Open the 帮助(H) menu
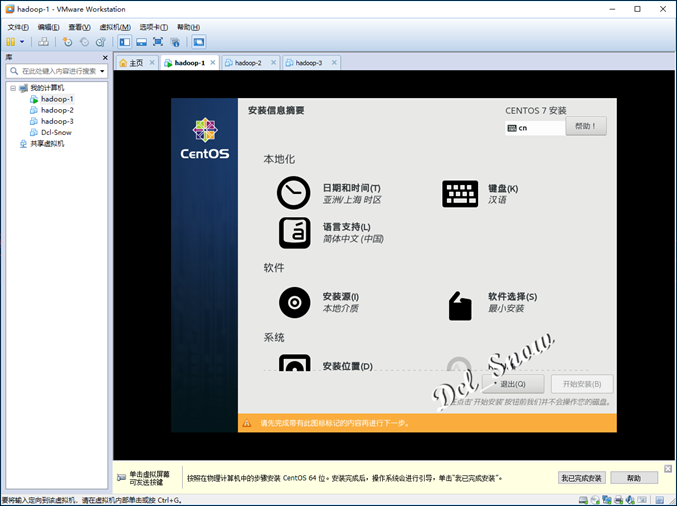The width and height of the screenshot is (677, 506). tap(188, 27)
